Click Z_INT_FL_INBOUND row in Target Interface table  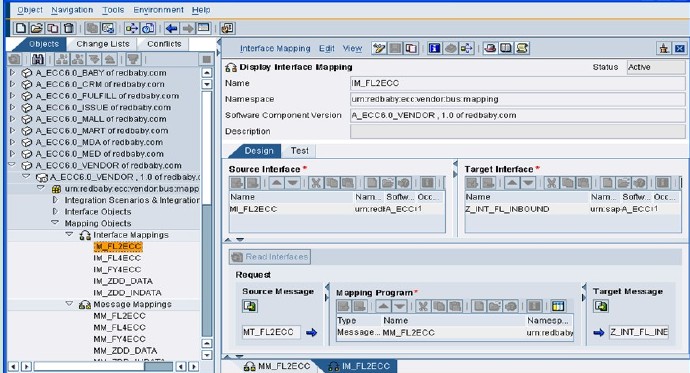(573, 209)
